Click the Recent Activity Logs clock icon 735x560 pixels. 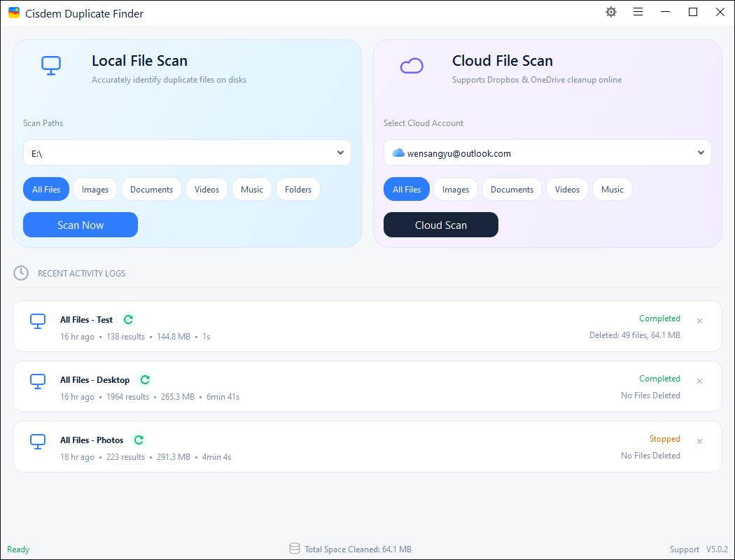[21, 273]
